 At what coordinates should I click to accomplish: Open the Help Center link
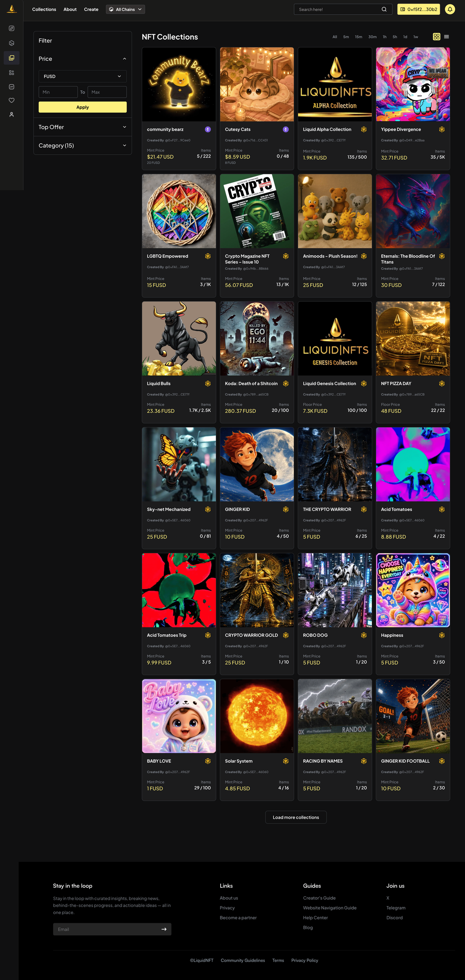[315, 918]
